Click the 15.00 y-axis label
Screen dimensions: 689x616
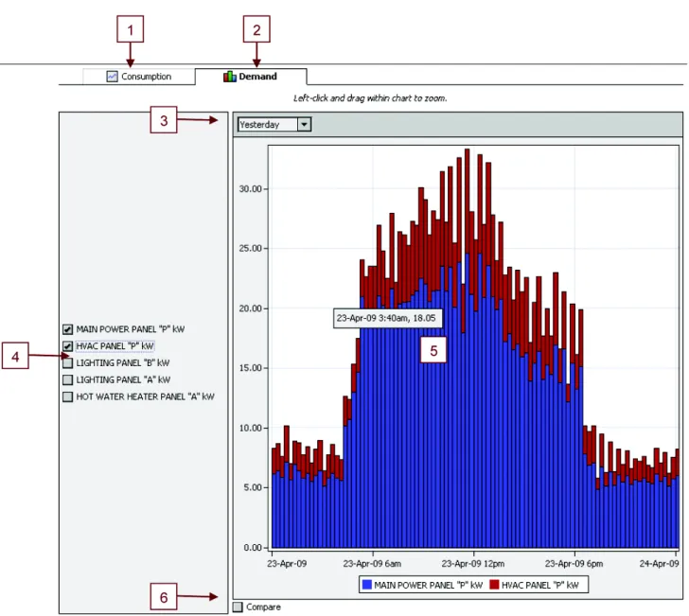pyautogui.click(x=250, y=368)
